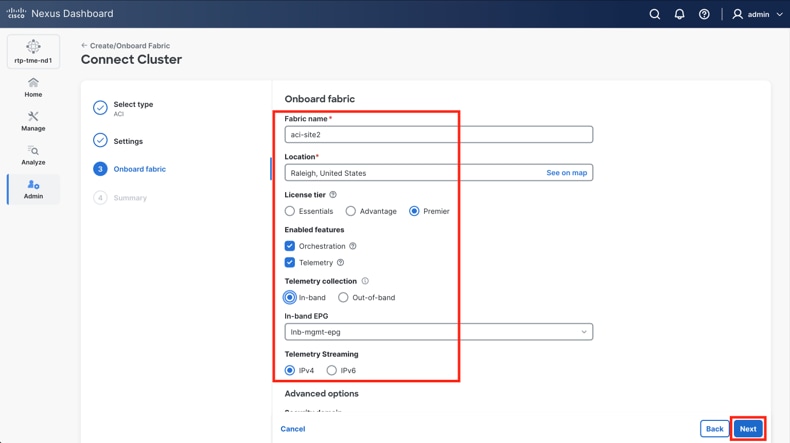
Task: Select Essentials license tier
Action: [x=290, y=211]
